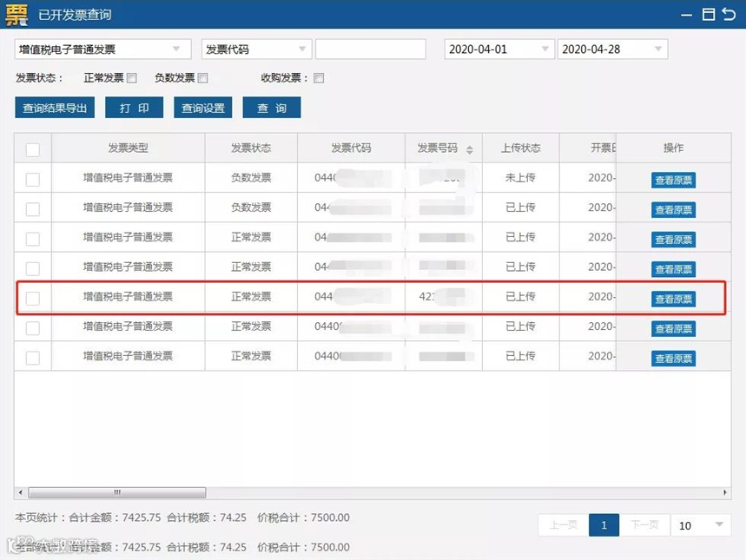
Task: Click the 未上传 status cell
Action: click(x=520, y=177)
